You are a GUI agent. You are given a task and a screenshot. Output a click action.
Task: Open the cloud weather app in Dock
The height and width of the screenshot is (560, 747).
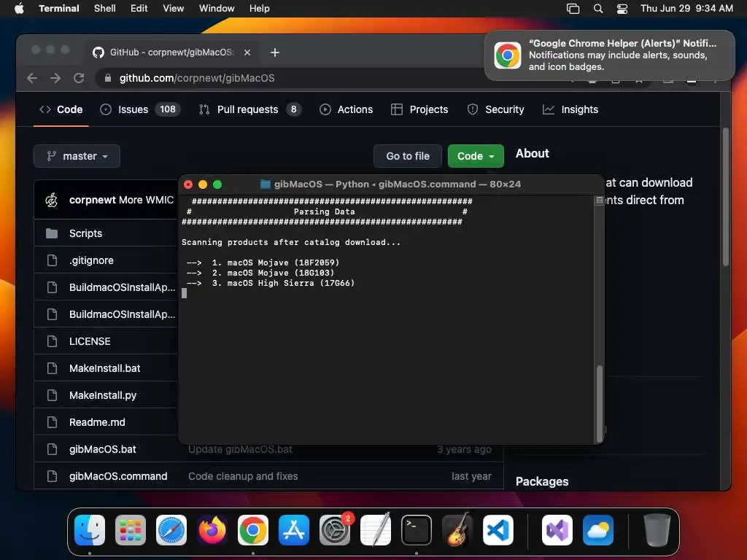tap(598, 530)
